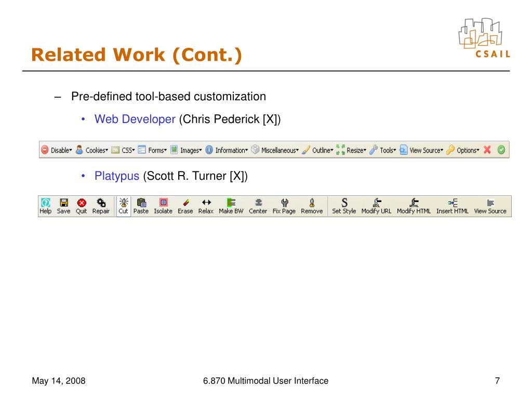Click the Options key icon
Image resolution: width=532 pixels, height=399 pixels.
pyautogui.click(x=450, y=150)
